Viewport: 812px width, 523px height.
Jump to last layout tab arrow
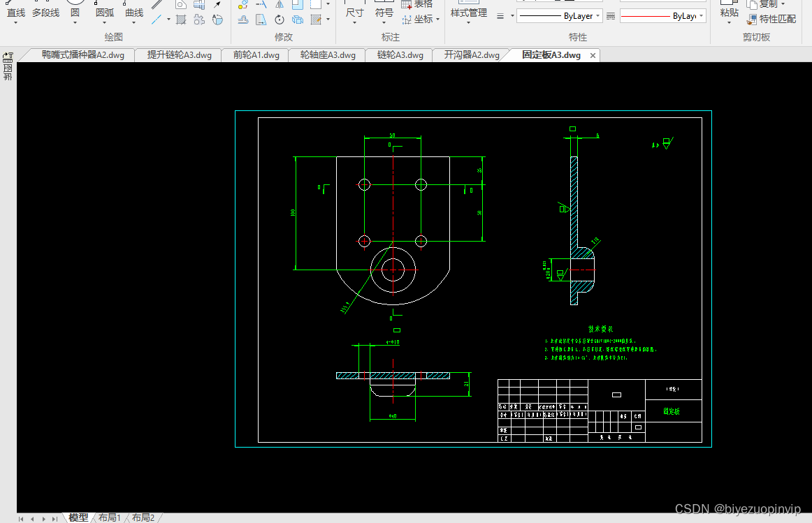click(55, 519)
